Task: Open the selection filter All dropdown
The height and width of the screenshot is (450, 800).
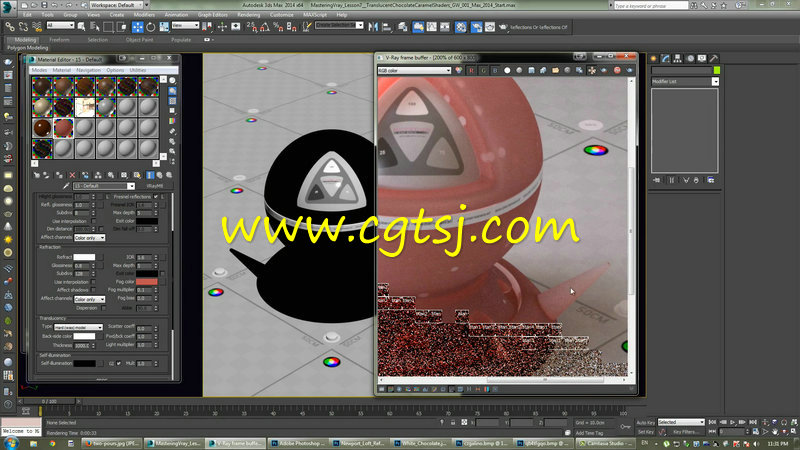Action: (60, 26)
